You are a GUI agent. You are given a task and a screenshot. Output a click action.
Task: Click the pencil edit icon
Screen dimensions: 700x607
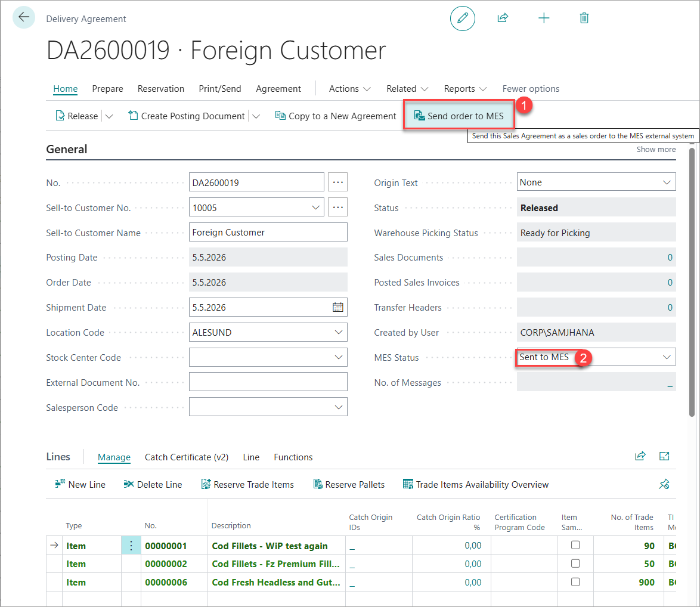pyautogui.click(x=463, y=18)
